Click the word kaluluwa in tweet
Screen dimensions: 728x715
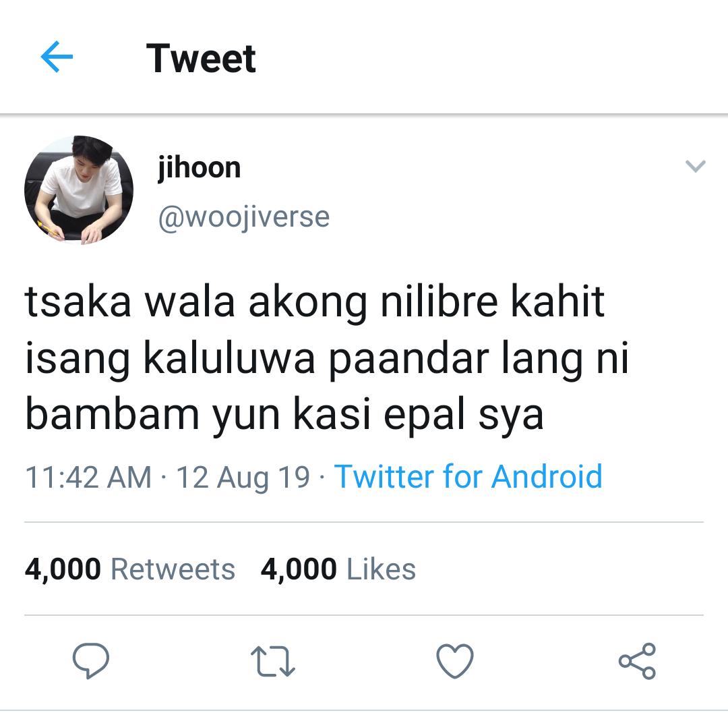pos(229,357)
